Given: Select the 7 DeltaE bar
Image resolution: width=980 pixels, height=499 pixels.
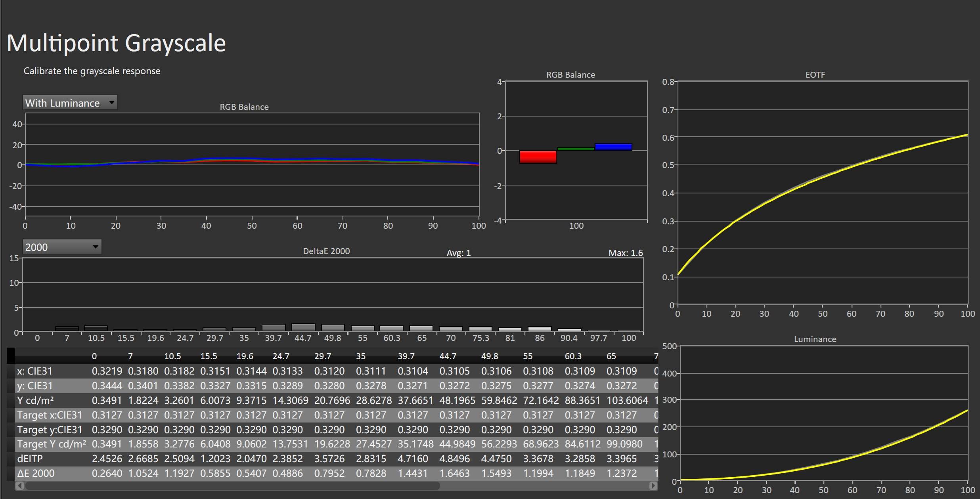Looking at the screenshot, I should [x=67, y=329].
